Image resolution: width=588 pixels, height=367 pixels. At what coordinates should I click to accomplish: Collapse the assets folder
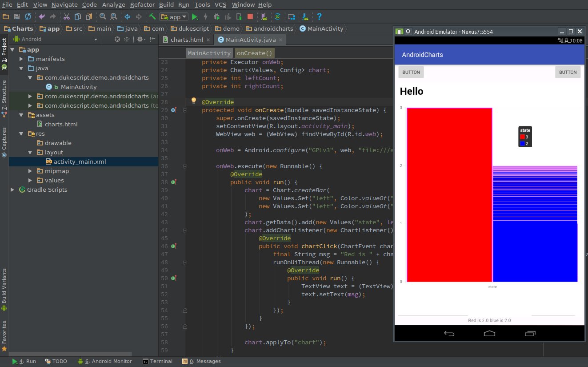coord(21,115)
